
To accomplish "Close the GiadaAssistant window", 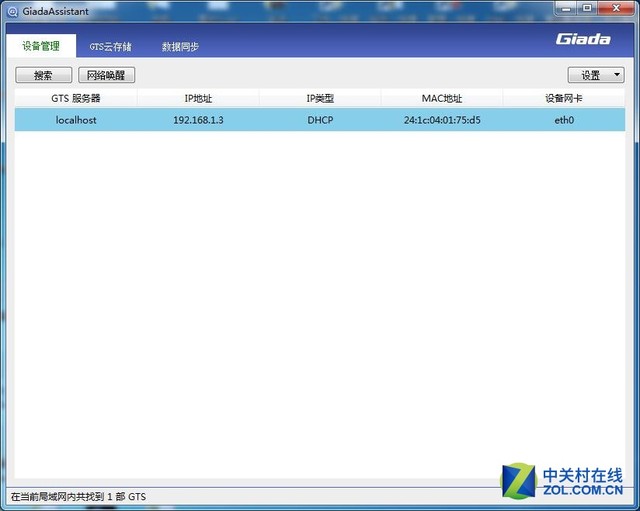I will (616, 8).
